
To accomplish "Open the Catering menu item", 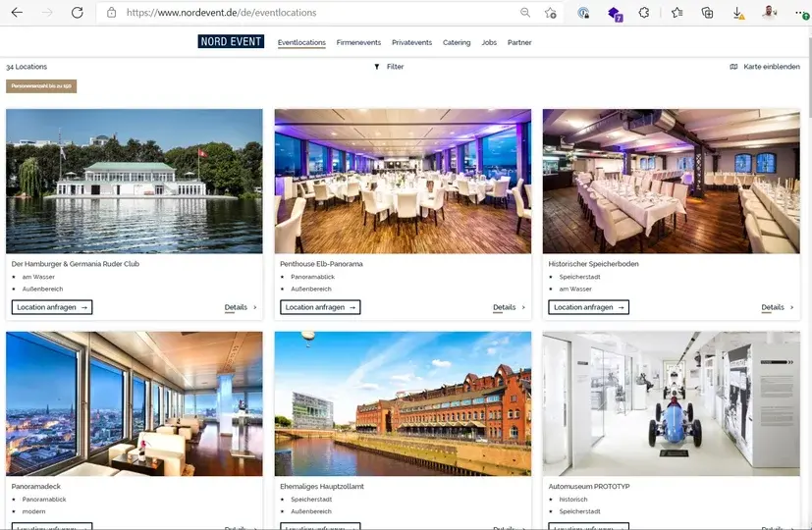I will point(457,42).
